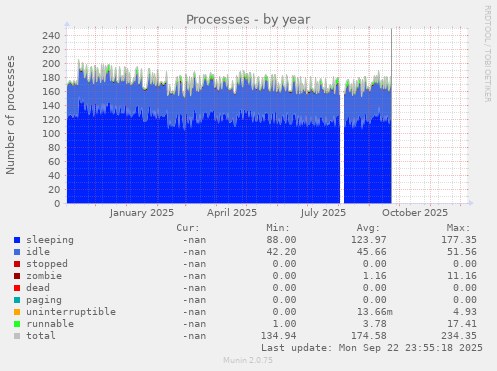Click the 'paging' legend label
Viewport: 497px width, 371px height.
pyautogui.click(x=44, y=300)
